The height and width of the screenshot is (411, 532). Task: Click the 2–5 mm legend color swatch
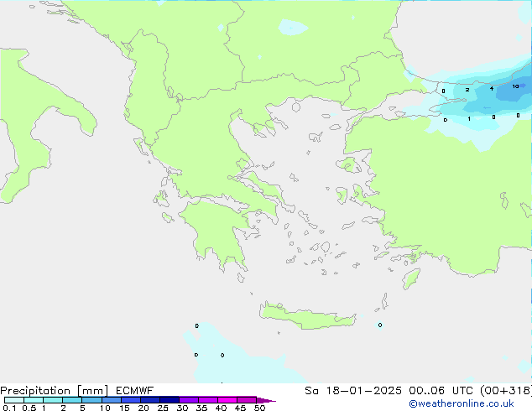tap(72, 400)
